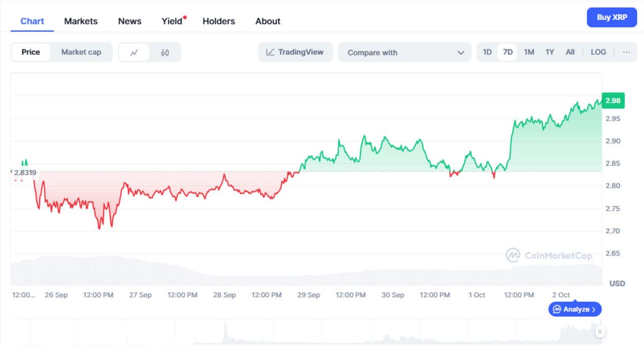Select the line chart icon
644x347 pixels.
pyautogui.click(x=134, y=53)
